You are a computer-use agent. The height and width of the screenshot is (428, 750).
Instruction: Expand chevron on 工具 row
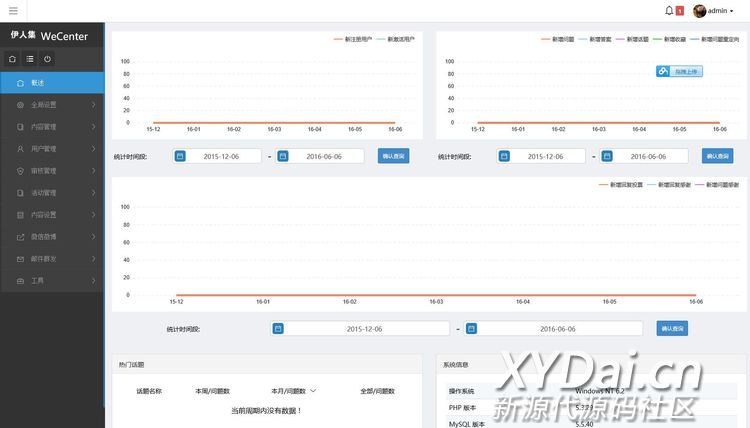tap(93, 281)
